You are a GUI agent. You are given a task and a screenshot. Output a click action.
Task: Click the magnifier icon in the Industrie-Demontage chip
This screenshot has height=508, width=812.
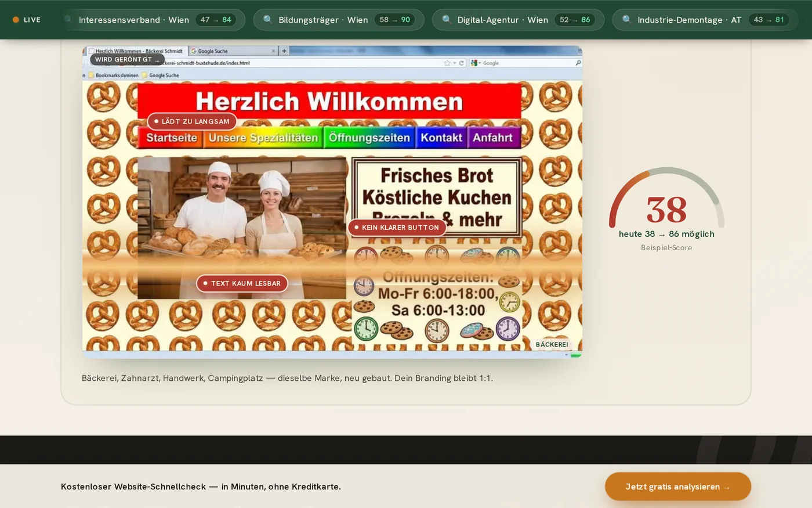click(627, 20)
